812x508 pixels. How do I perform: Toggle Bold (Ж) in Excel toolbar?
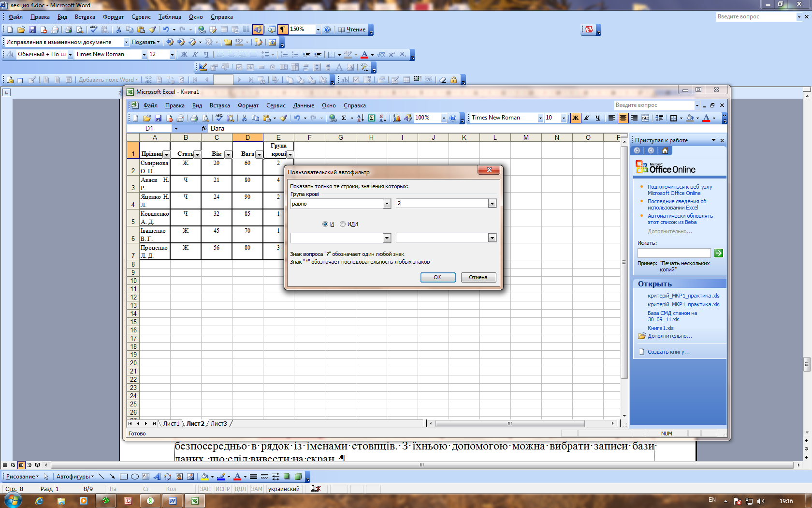click(x=575, y=118)
